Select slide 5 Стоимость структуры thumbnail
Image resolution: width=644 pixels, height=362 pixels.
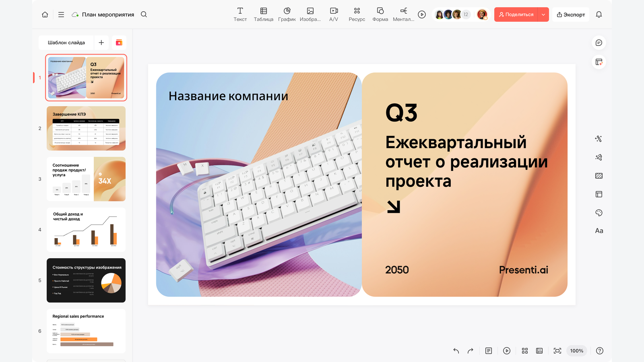coord(86,280)
